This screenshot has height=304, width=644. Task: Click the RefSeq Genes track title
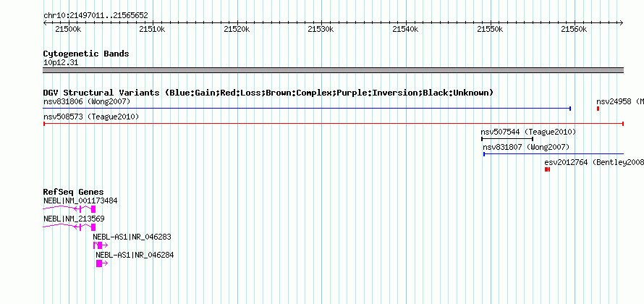tap(74, 192)
